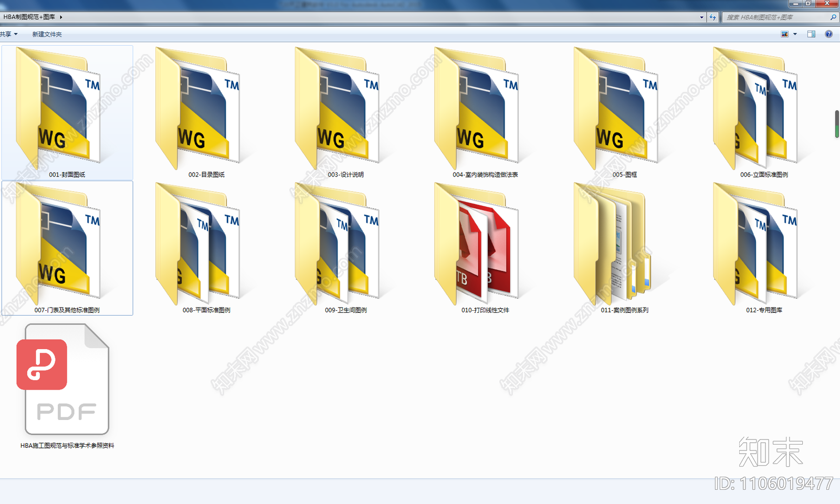
Task: Click the 007-门表及其他标准图例 label
Action: pyautogui.click(x=67, y=310)
